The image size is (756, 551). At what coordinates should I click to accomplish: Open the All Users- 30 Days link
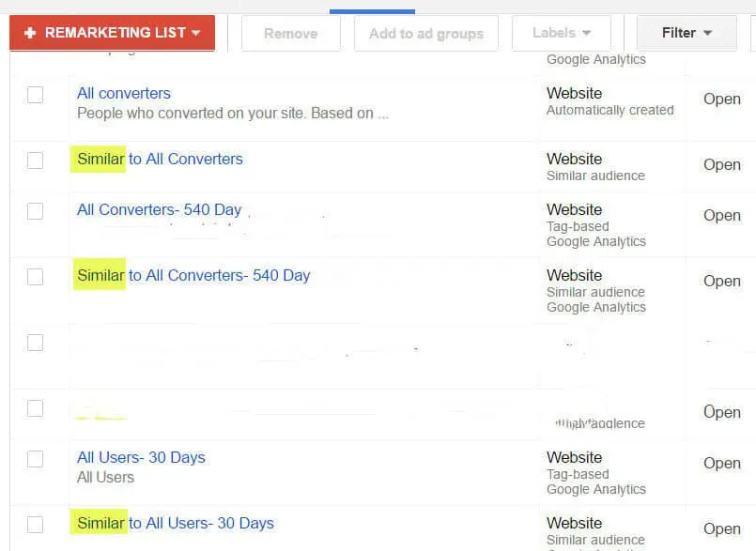(141, 457)
